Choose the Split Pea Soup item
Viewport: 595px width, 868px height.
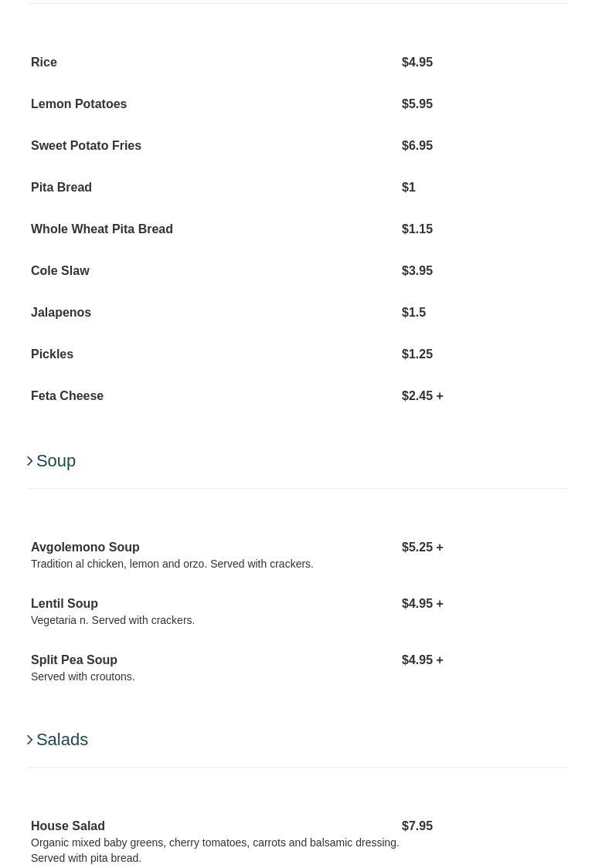click(x=74, y=660)
